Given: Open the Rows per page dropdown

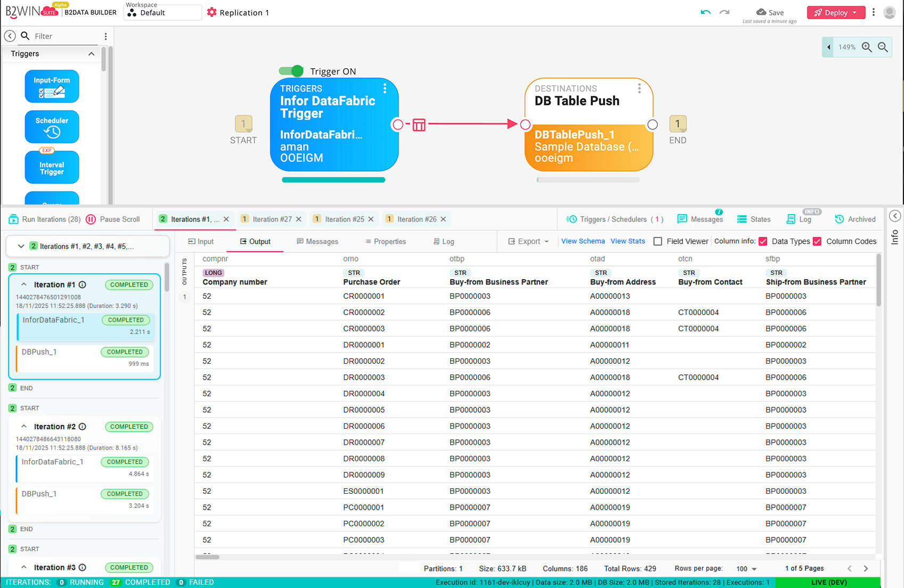Looking at the screenshot, I should 746,569.
